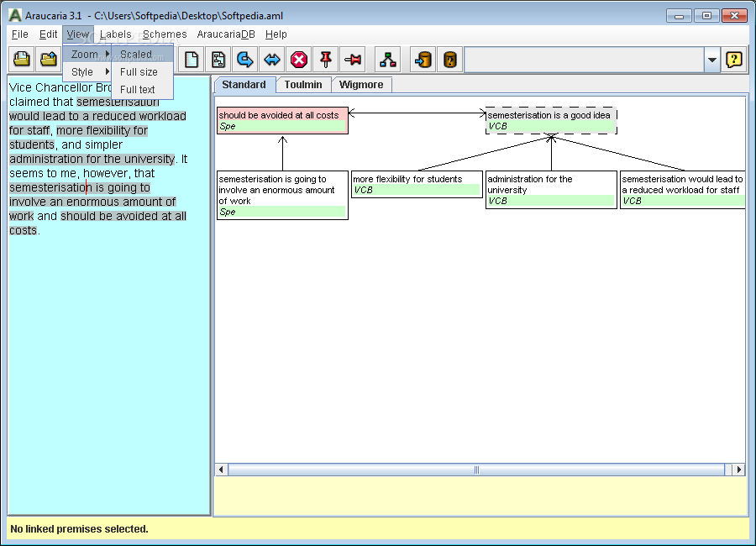This screenshot has height=546, width=756.
Task: Click the open text file folder icon
Action: point(22,60)
